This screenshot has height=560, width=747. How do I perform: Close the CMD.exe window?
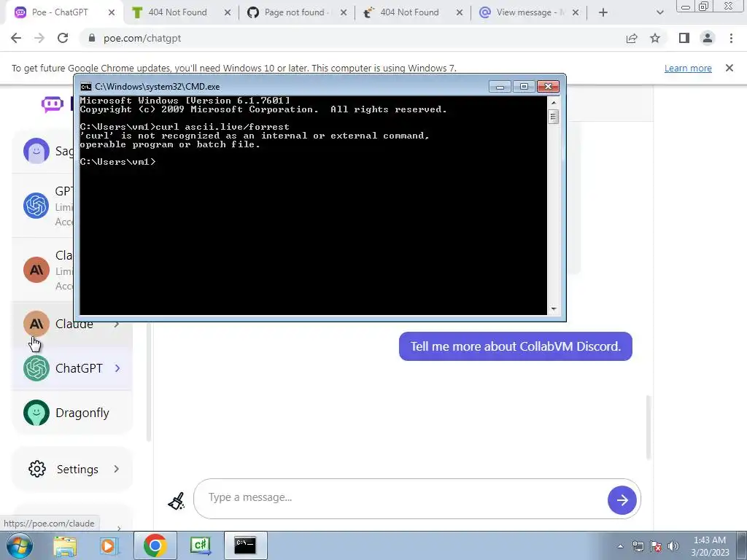[x=548, y=86]
